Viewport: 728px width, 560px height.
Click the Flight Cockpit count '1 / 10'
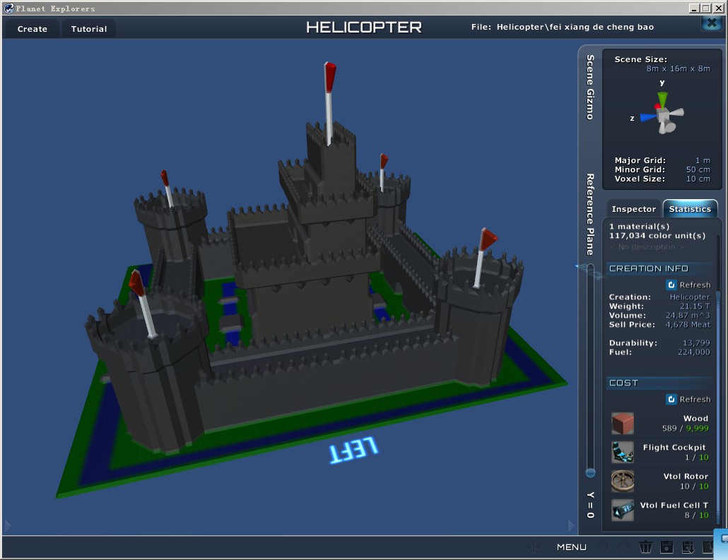point(697,458)
